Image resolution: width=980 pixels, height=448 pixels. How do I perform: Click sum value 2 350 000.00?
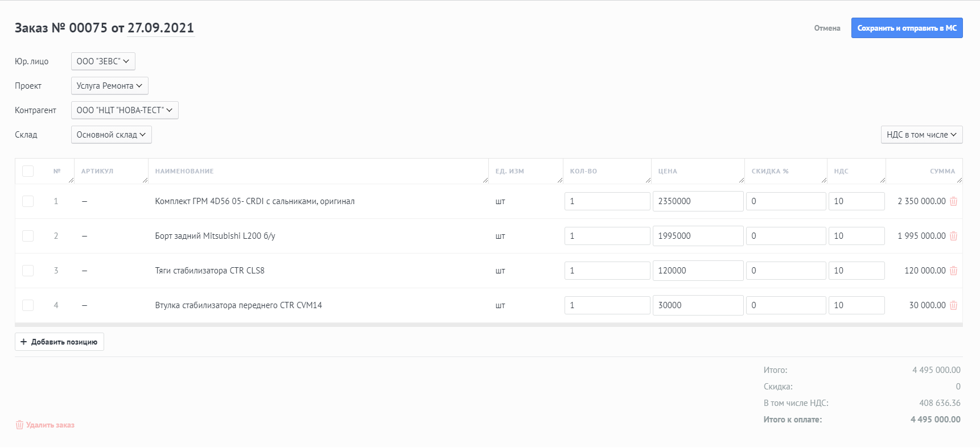[921, 201]
